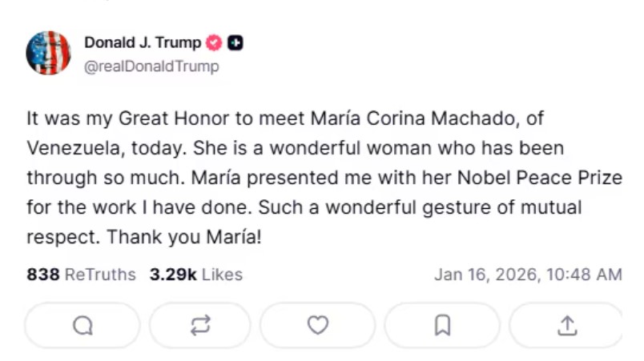Click the red verified badge beside the name
The height and width of the screenshot is (361, 644).
tap(215, 43)
